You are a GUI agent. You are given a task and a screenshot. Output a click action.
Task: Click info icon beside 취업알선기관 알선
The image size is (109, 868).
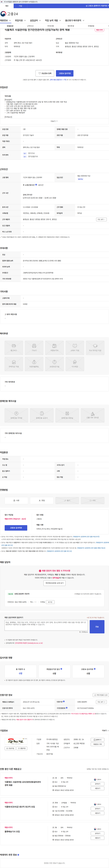pos(61,669)
